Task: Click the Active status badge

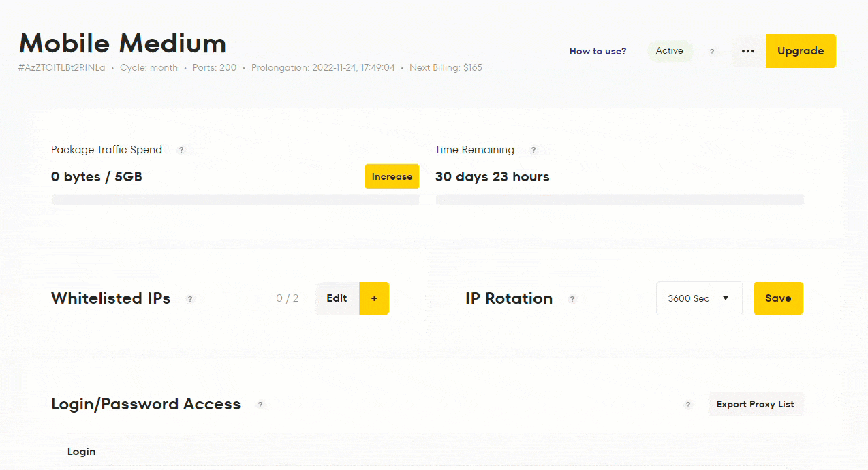Action: tap(670, 51)
